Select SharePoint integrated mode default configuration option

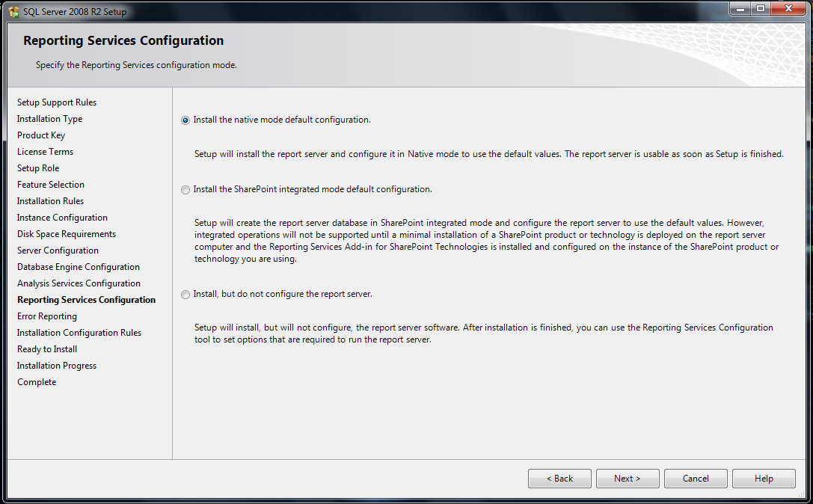click(185, 190)
